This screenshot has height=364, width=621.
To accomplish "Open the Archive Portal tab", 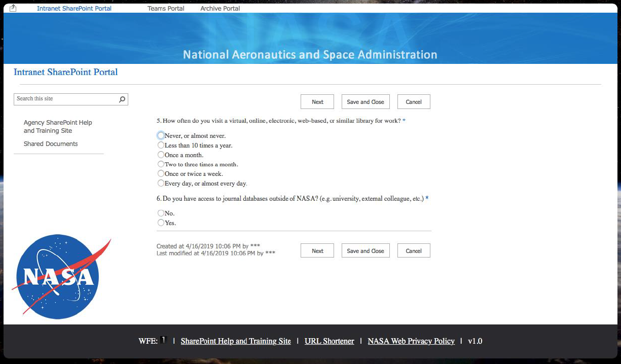I will tap(220, 9).
